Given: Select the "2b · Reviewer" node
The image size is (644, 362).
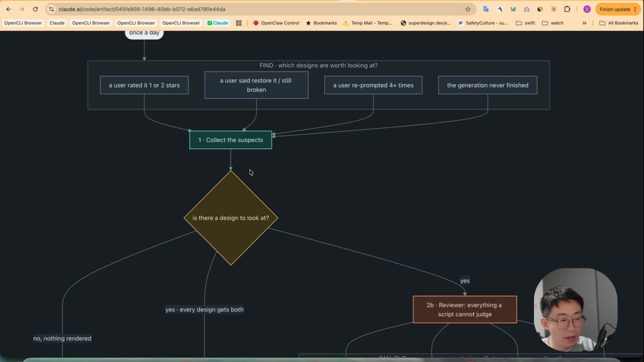Looking at the screenshot, I should pos(465,309).
